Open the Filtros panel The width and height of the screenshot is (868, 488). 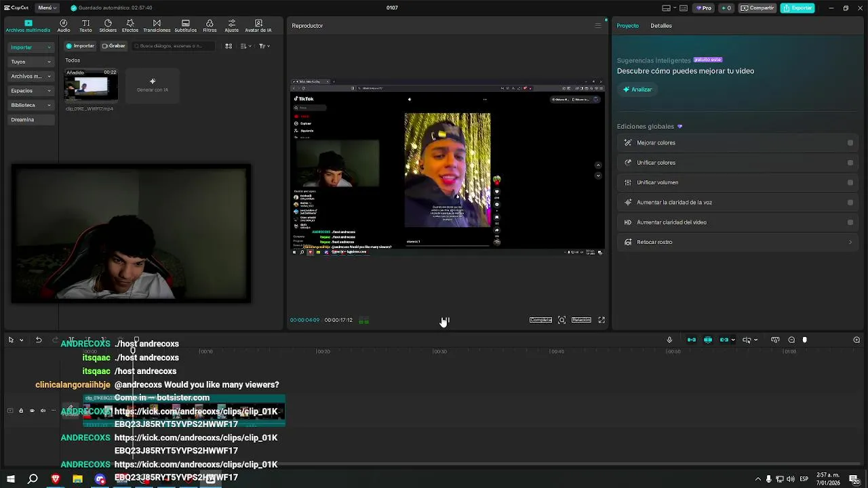click(x=210, y=26)
